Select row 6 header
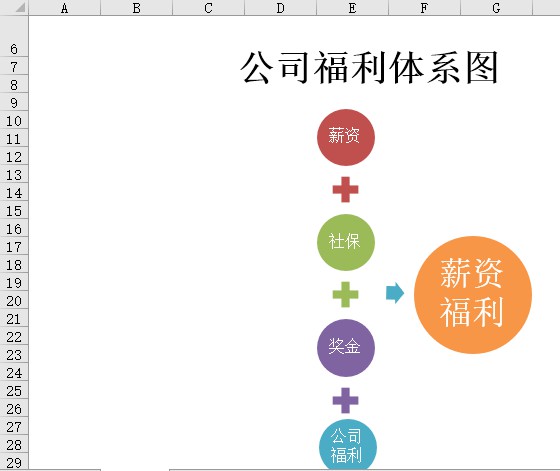560x471 pixels. (14, 49)
